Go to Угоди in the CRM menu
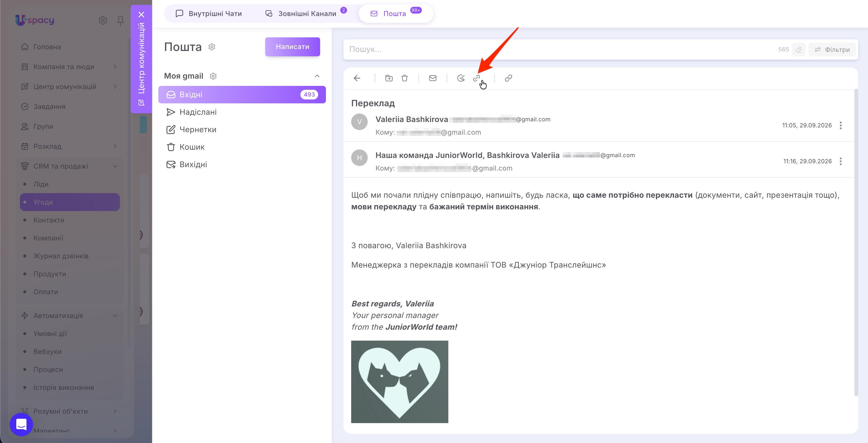868x443 pixels. pos(70,202)
